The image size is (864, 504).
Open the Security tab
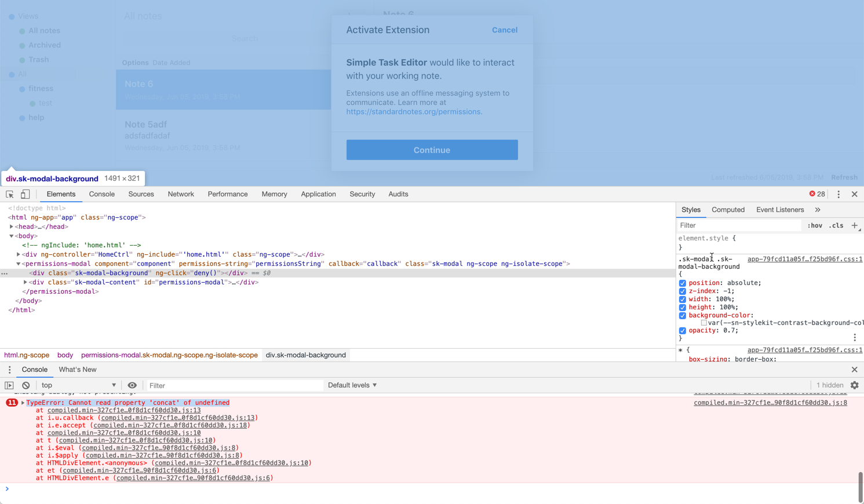tap(362, 194)
